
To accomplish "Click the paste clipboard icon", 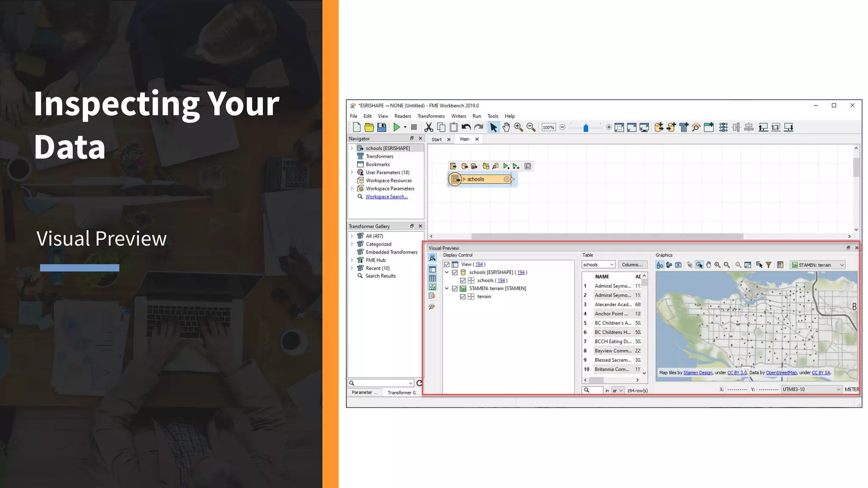I will point(453,128).
